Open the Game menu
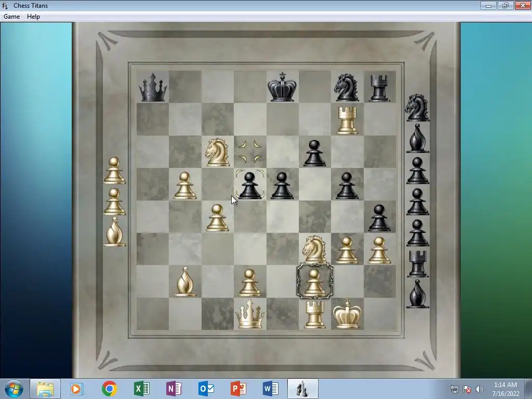The width and height of the screenshot is (532, 399). [x=12, y=17]
